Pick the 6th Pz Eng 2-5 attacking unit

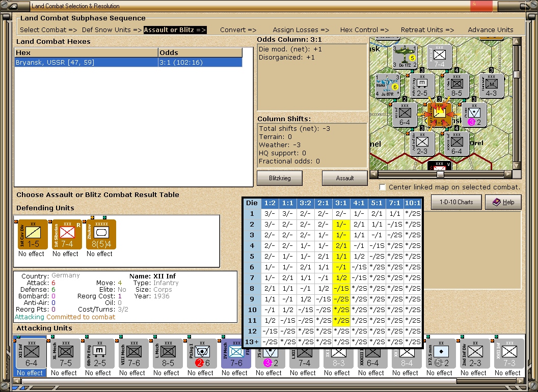pyautogui.click(x=99, y=353)
